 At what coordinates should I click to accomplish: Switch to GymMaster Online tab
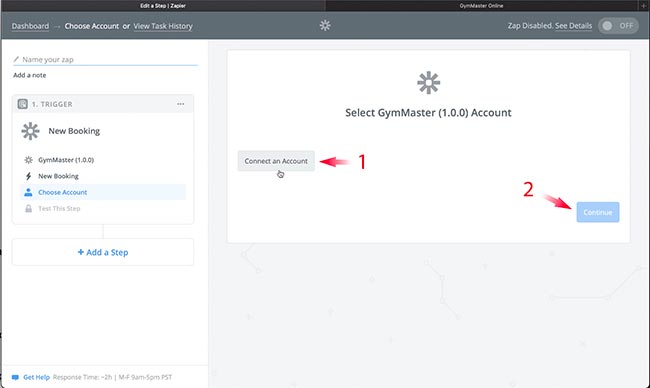point(481,6)
